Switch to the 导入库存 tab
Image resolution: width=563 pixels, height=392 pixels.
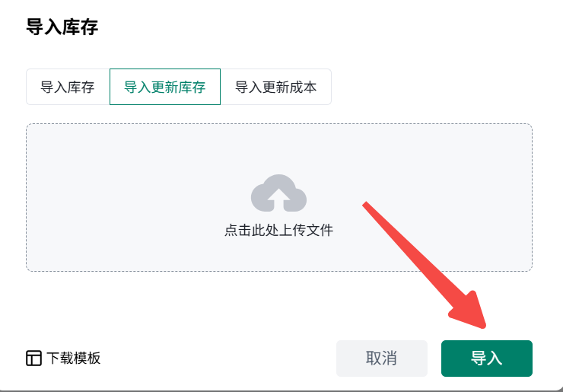68,87
